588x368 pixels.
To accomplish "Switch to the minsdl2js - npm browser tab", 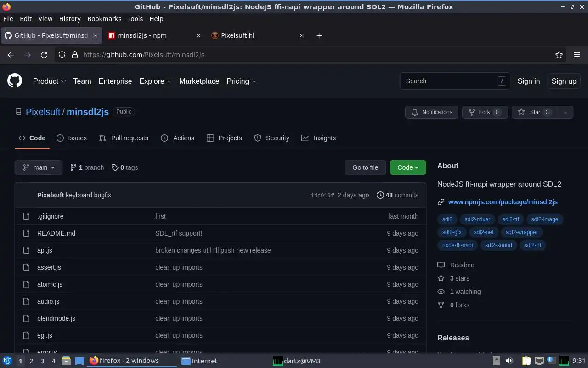I will pyautogui.click(x=154, y=35).
